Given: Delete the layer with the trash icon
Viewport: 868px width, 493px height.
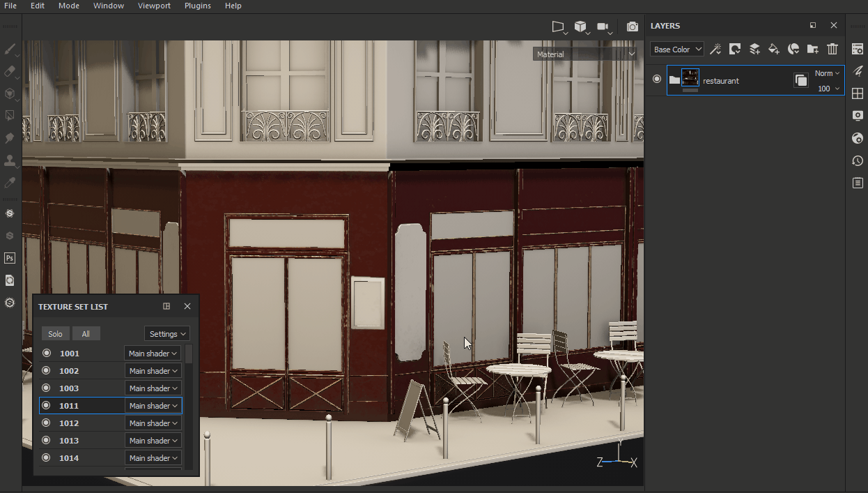Looking at the screenshot, I should tap(832, 49).
